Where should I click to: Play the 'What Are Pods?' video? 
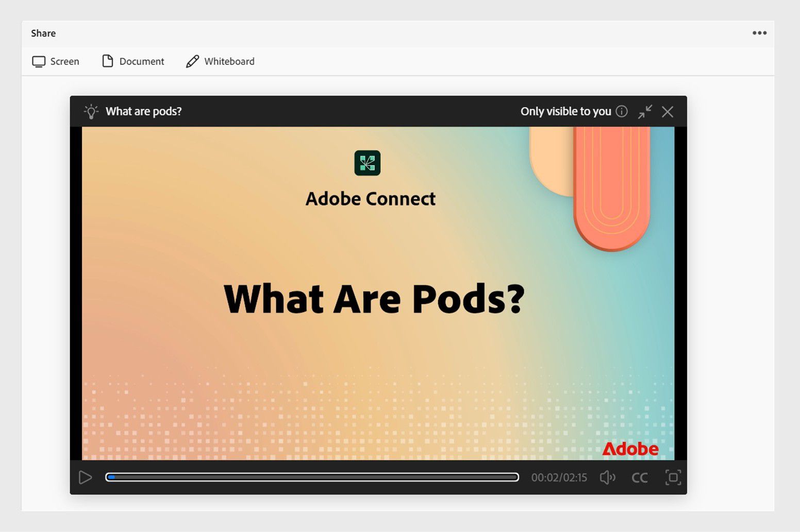pyautogui.click(x=86, y=477)
